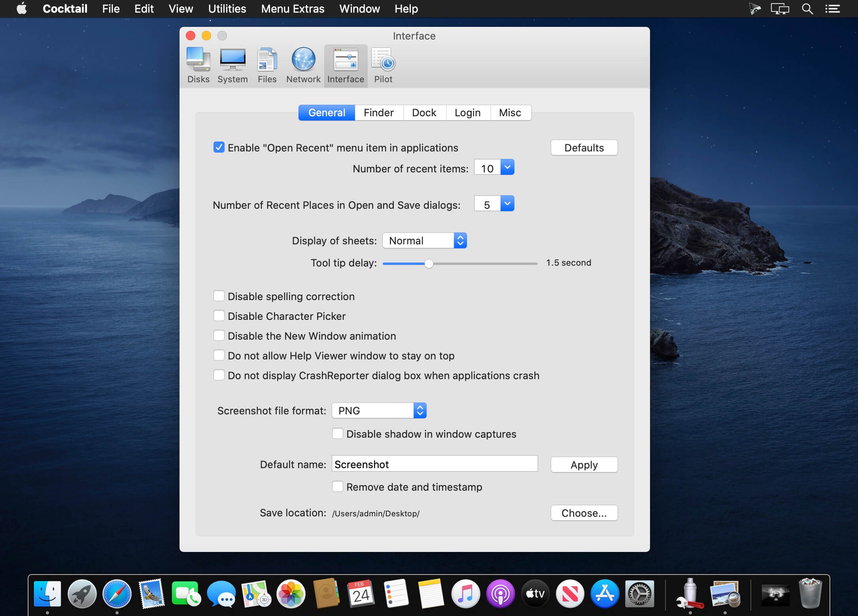Image resolution: width=858 pixels, height=616 pixels.
Task: Uncheck Enable "Open Recent" menu item
Action: pyautogui.click(x=219, y=147)
